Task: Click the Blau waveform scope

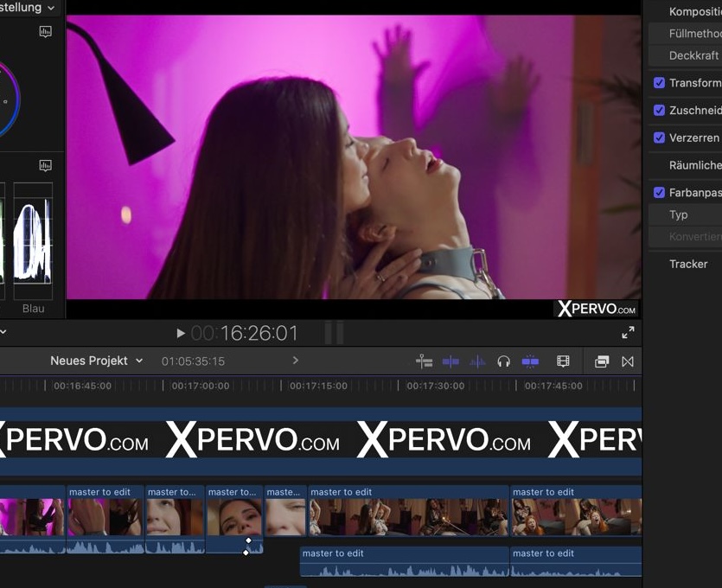Action: [x=33, y=240]
